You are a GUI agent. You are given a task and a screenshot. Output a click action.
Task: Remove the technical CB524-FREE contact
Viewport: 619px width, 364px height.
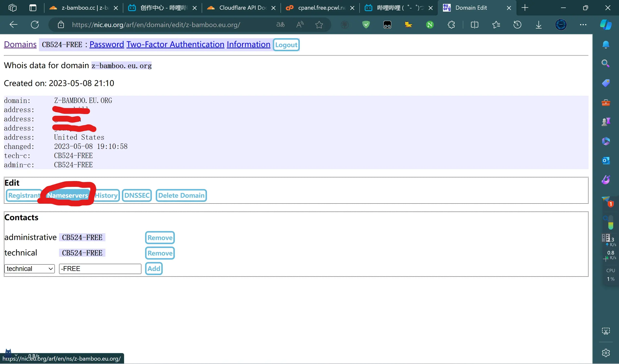[160, 253]
